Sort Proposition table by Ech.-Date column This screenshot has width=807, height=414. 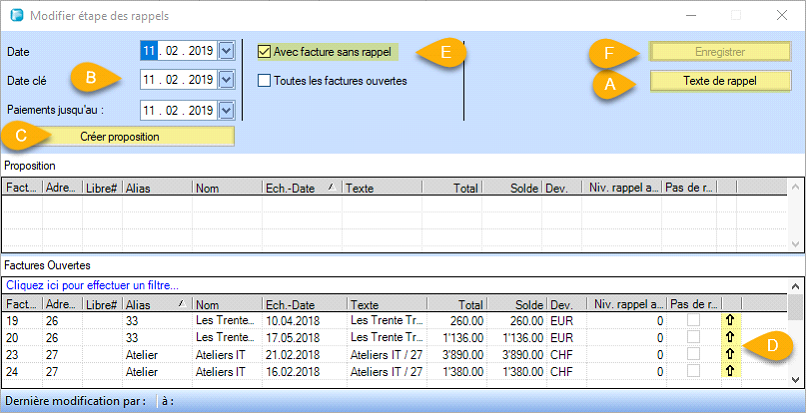300,187
